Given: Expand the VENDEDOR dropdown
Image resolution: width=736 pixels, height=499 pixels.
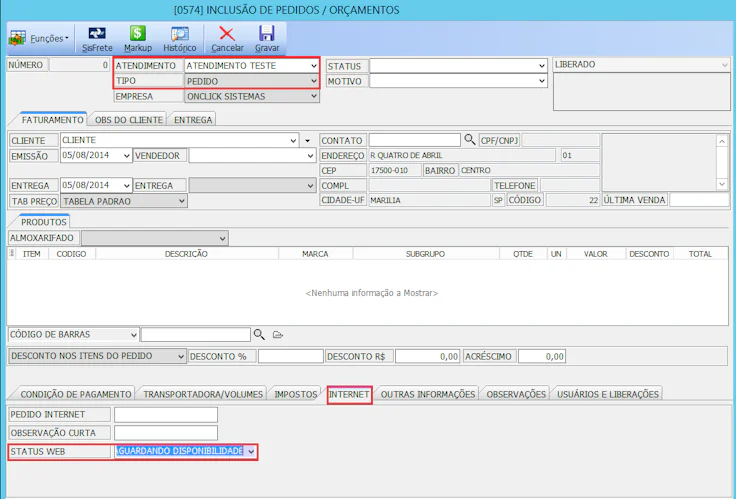Looking at the screenshot, I should [310, 155].
